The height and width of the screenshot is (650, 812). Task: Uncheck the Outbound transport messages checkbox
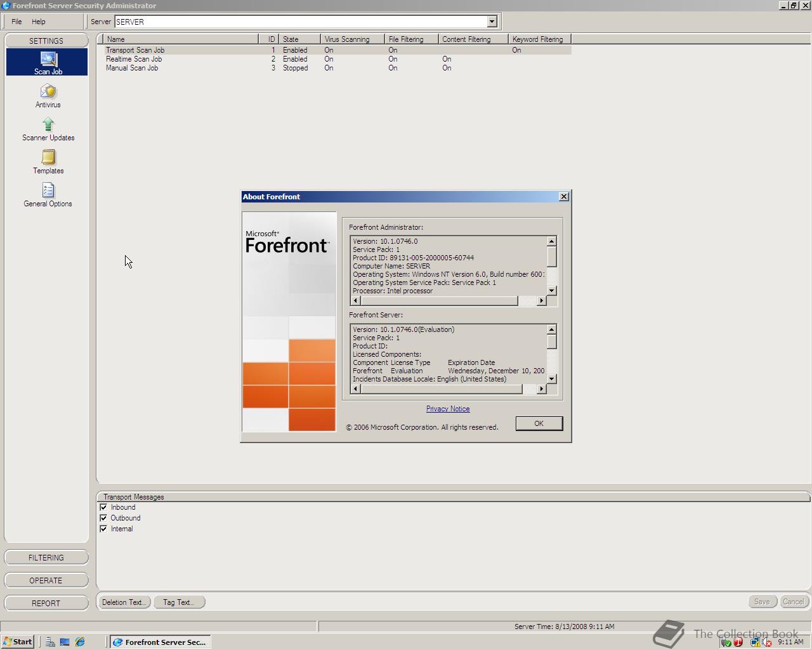coord(103,518)
